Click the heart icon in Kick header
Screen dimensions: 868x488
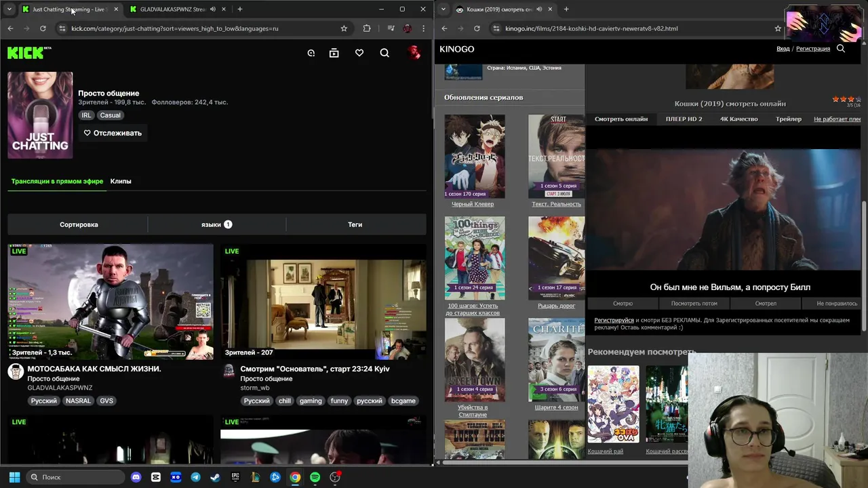pyautogui.click(x=359, y=53)
